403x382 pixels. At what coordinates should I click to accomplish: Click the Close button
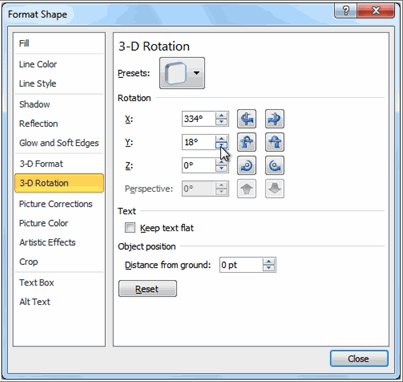(x=359, y=359)
